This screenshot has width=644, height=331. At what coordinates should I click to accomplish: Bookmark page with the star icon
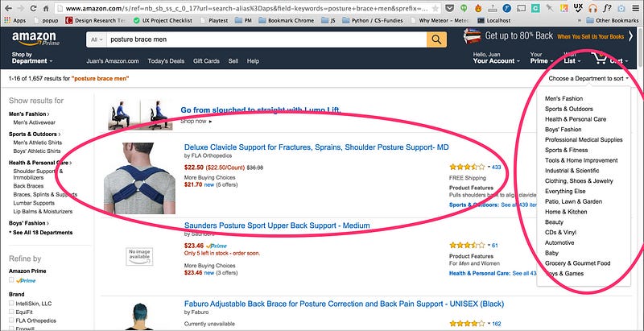pos(436,8)
